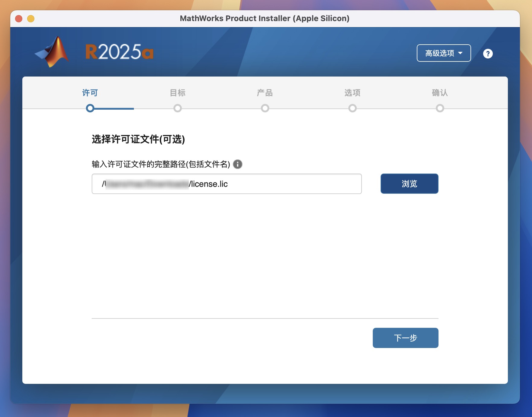Screen dimensions: 532x417
Task: Close the installer window with red button
Action: pos(19,19)
